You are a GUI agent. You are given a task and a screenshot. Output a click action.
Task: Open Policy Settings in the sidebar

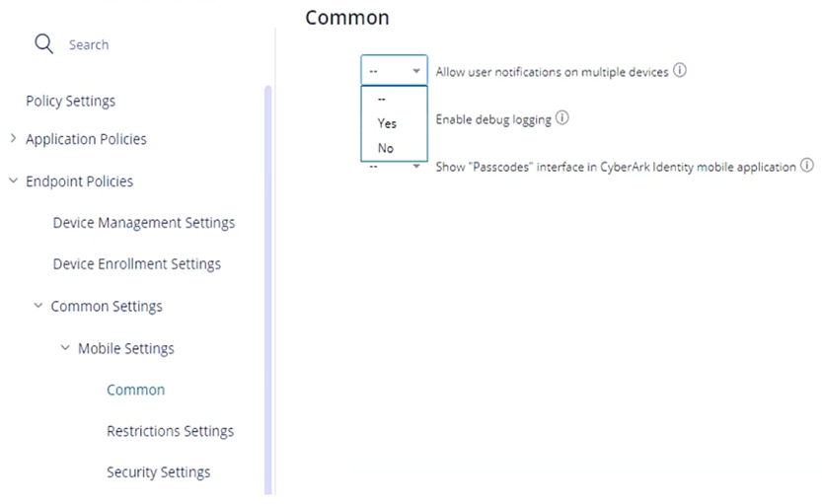[70, 101]
